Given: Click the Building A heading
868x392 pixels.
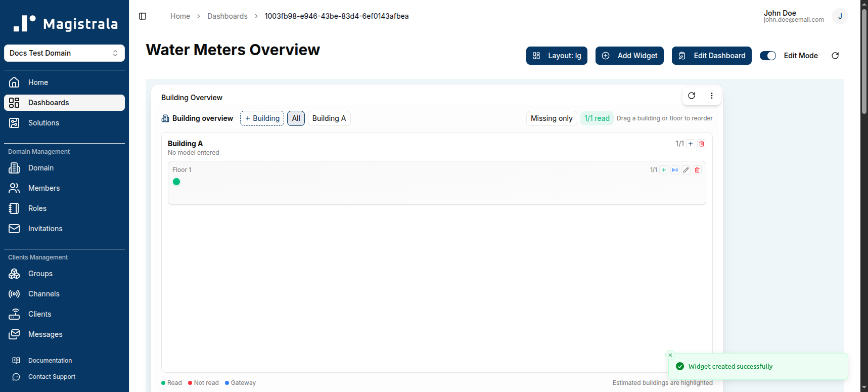Looking at the screenshot, I should point(185,144).
